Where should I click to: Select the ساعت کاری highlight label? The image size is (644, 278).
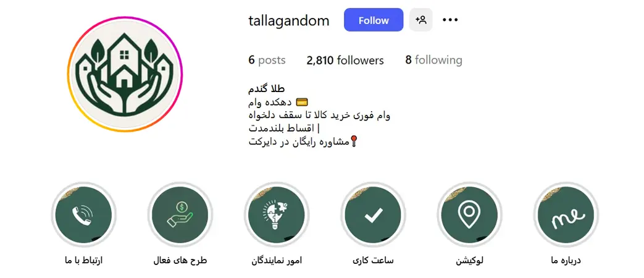click(373, 261)
